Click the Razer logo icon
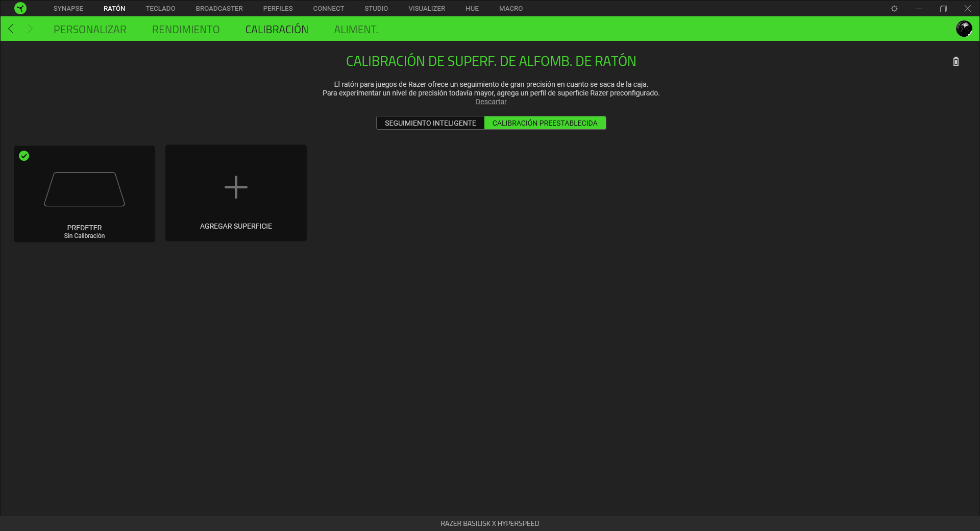The width and height of the screenshot is (980, 531). click(x=20, y=8)
